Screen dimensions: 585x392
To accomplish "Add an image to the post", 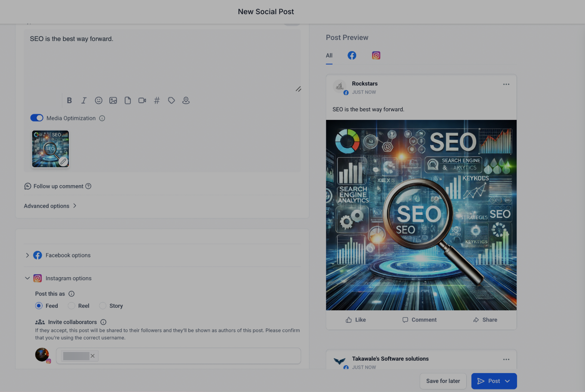I will coord(113,100).
